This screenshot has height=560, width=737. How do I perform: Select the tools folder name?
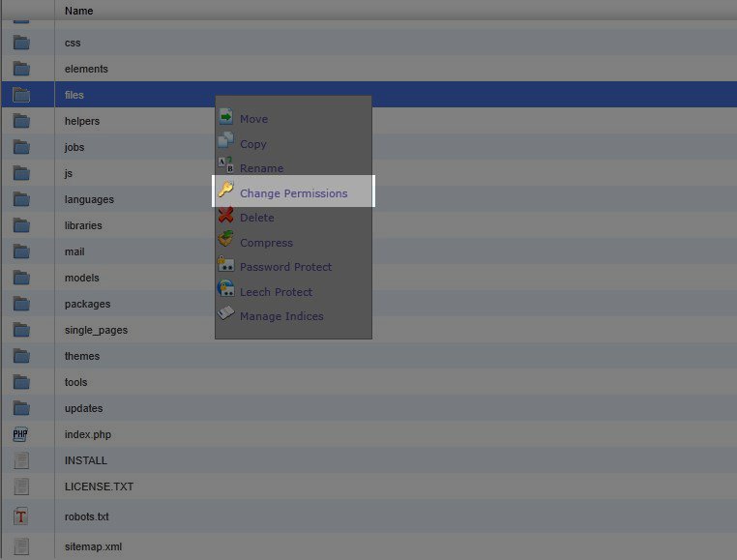point(76,382)
